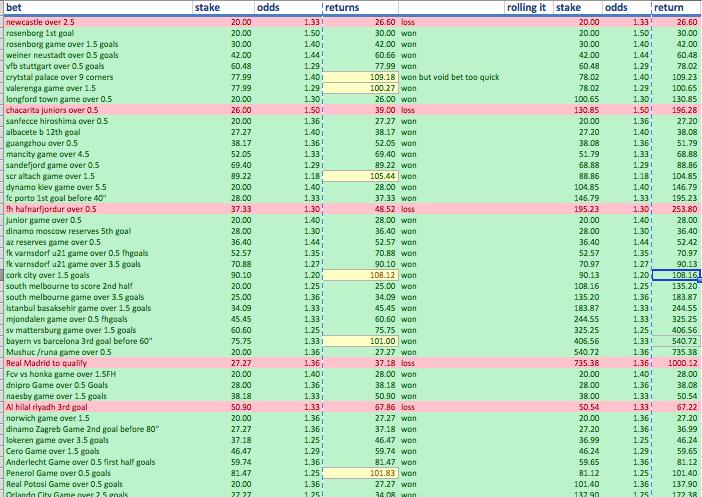Click 67.86 returns in Al hilal row

coord(360,407)
